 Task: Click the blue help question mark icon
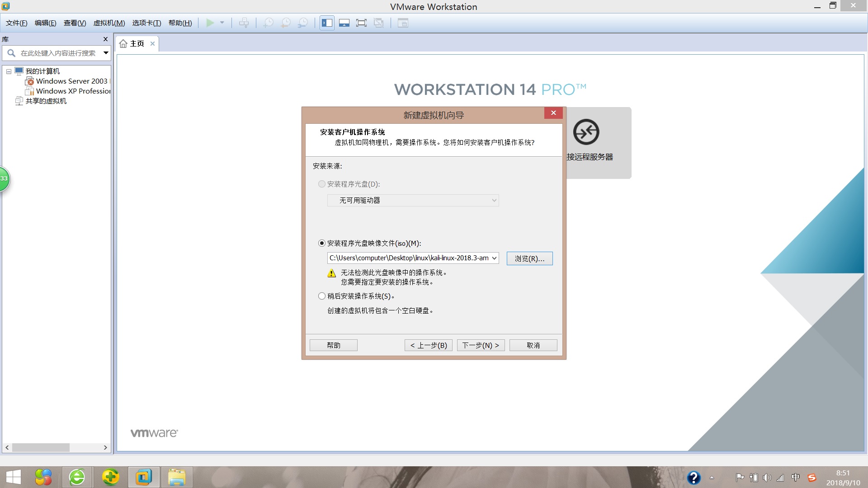[693, 478]
